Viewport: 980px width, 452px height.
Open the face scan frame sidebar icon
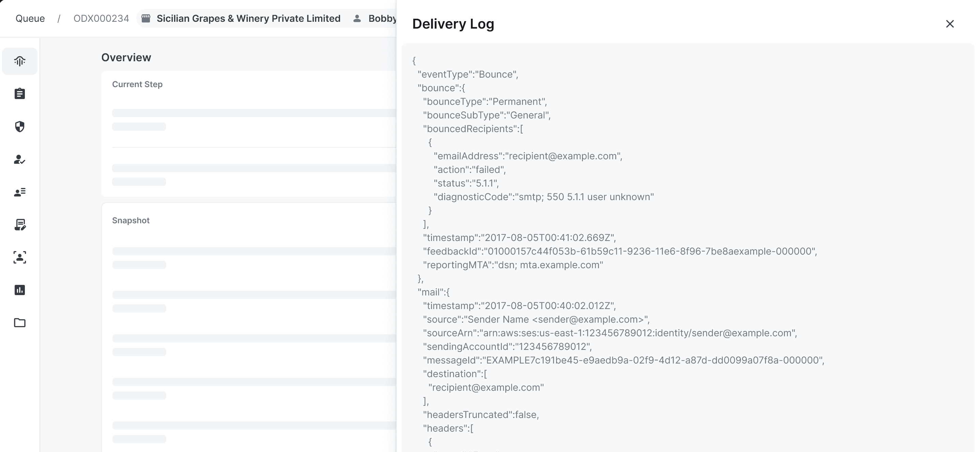[x=20, y=257]
